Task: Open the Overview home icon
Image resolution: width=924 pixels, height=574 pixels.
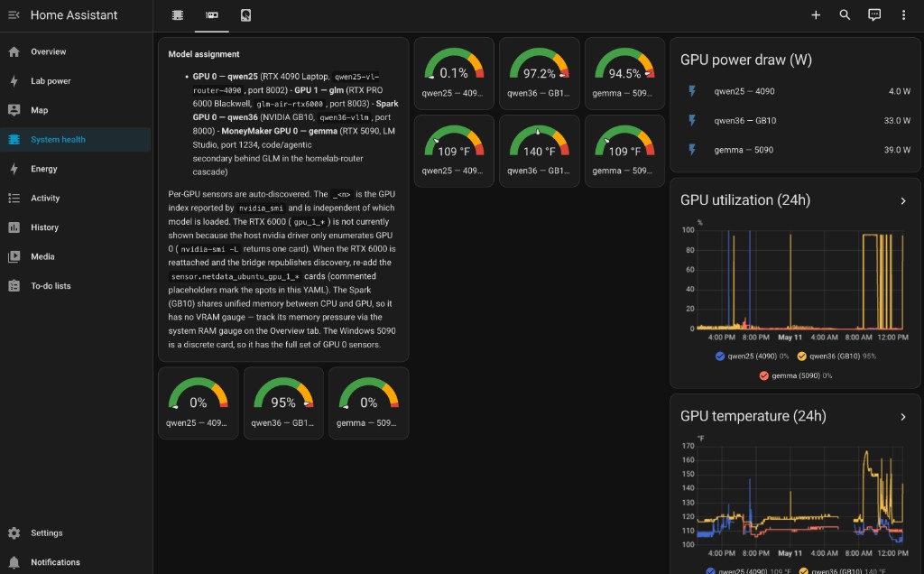Action: [14, 51]
